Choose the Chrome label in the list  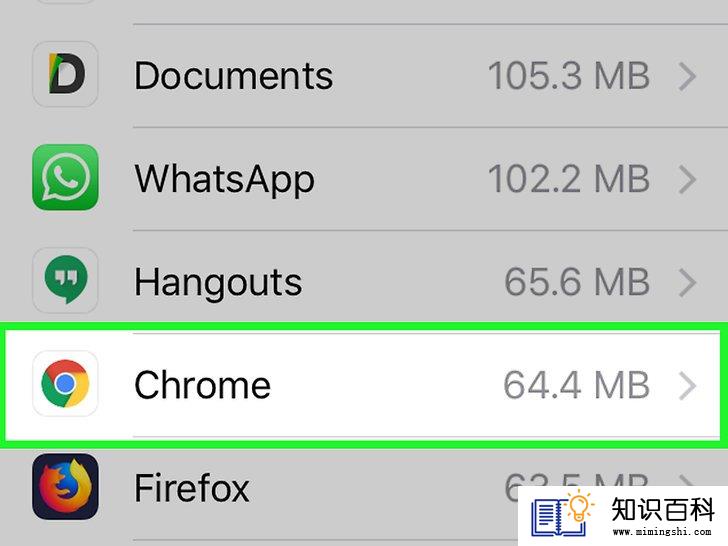click(202, 385)
